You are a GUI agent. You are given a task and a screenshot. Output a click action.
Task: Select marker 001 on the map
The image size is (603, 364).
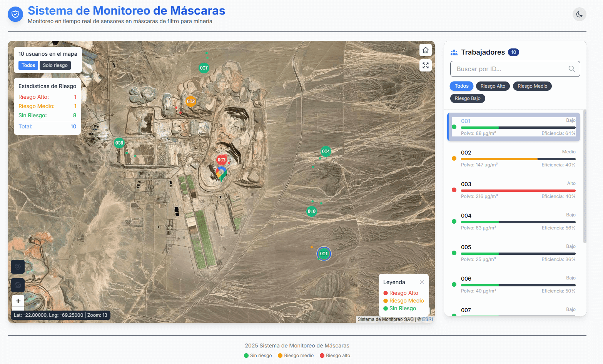324,254
